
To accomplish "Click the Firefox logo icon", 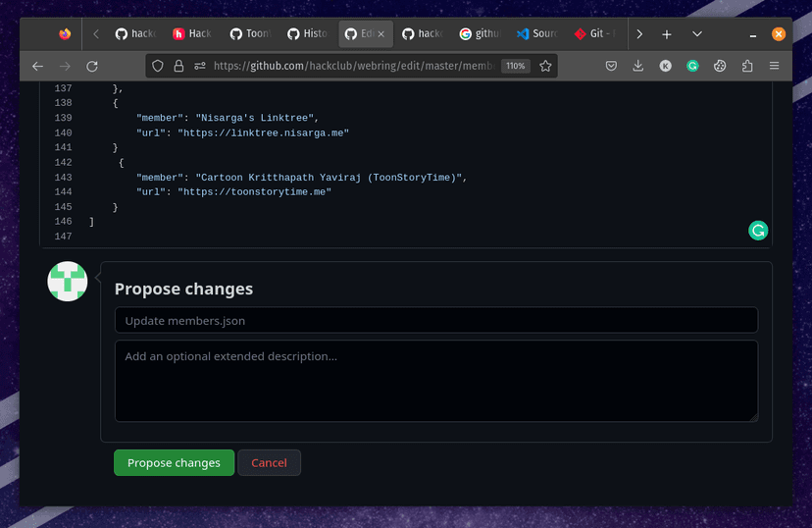I will click(65, 33).
